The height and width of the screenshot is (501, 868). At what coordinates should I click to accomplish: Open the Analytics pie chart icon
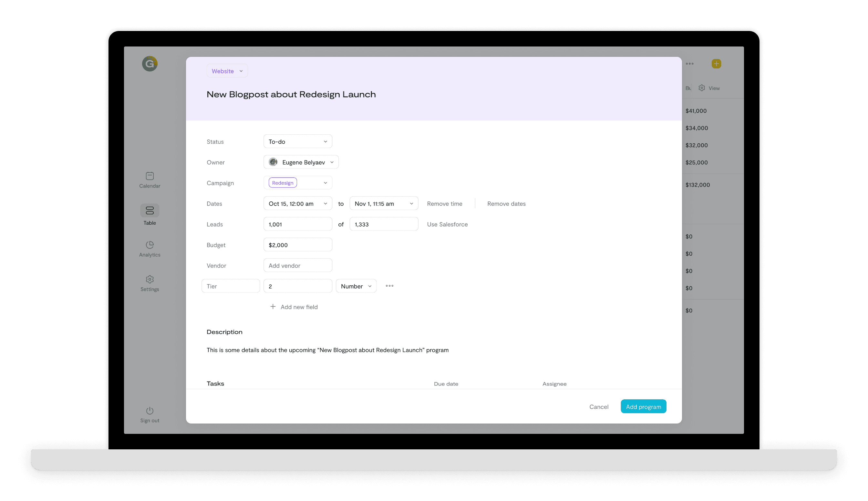tap(150, 245)
